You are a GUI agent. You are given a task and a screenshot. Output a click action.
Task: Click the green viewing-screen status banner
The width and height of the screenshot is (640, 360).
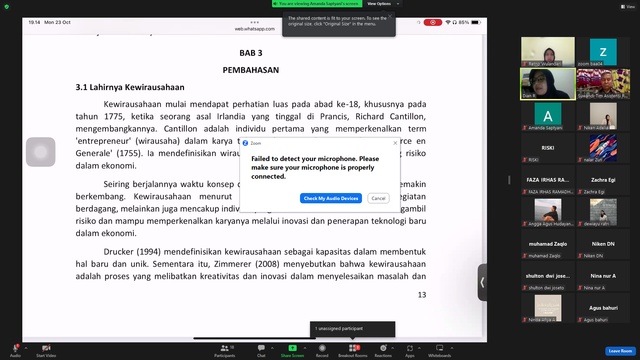(x=317, y=4)
